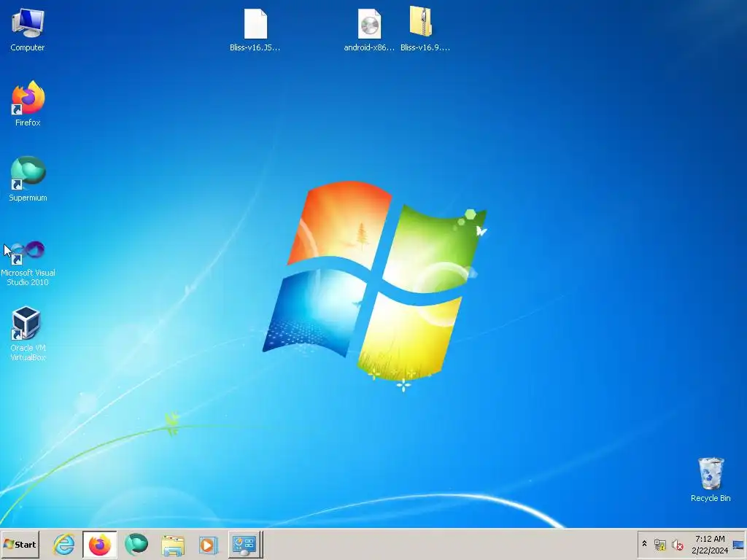Select the Firefox desktop shortcut

click(x=28, y=104)
